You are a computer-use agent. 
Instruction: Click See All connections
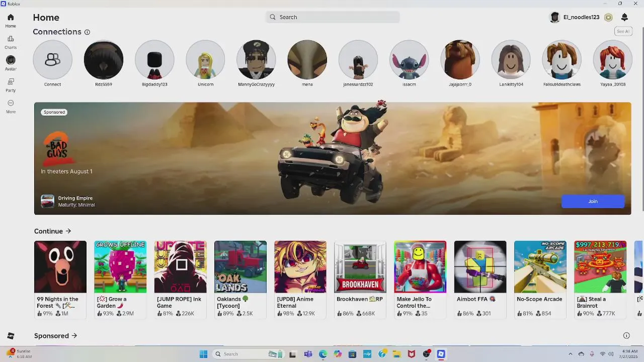pos(623,31)
